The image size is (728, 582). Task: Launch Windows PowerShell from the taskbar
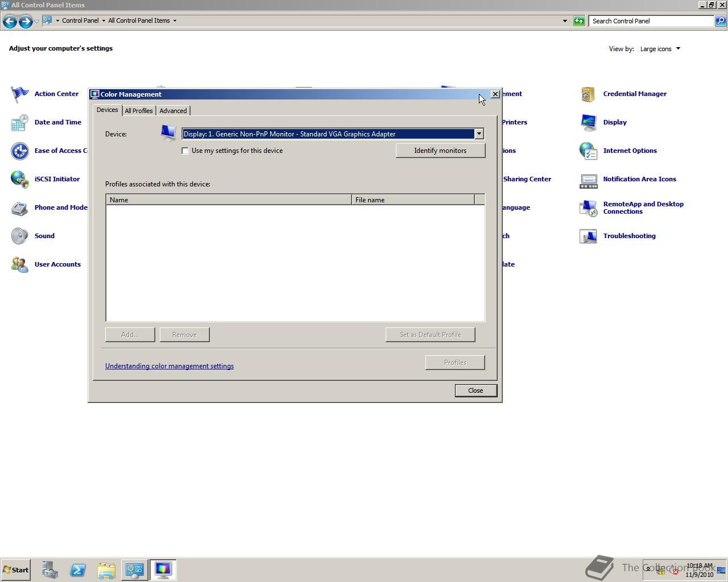(x=78, y=569)
